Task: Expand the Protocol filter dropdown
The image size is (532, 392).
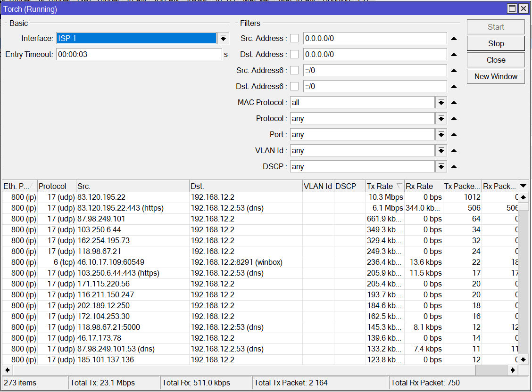Action: (x=441, y=119)
